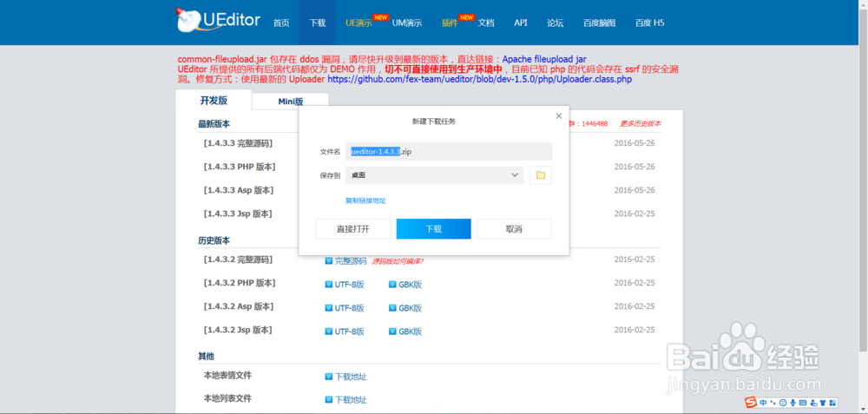This screenshot has height=414, width=868.
Task: Open the Apache fileupload jar link
Action: (544, 59)
